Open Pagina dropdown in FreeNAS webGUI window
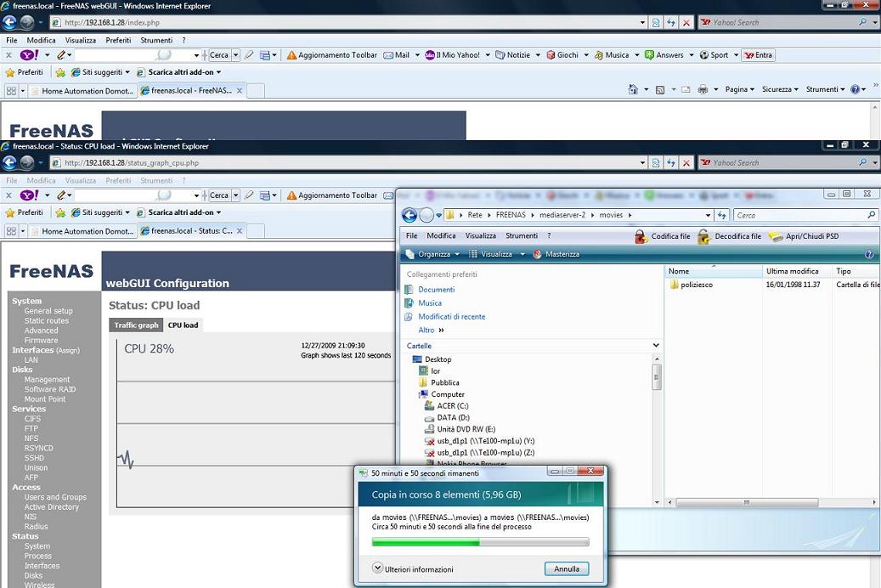This screenshot has width=881, height=588. point(739,89)
